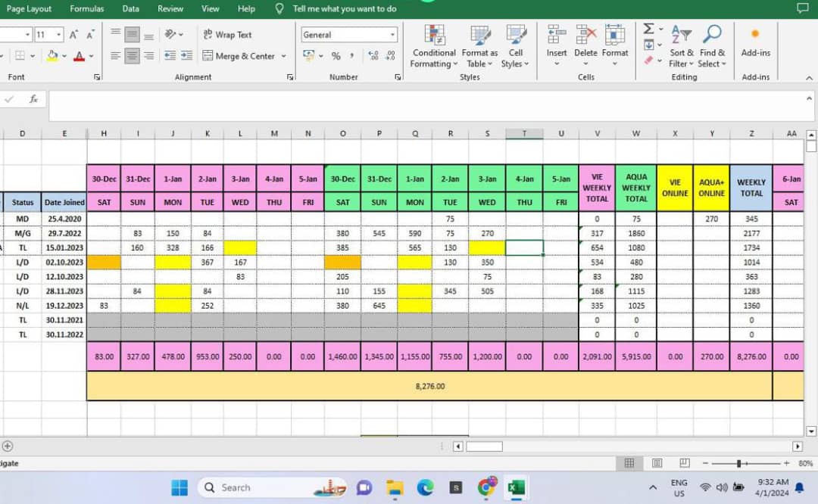Screen dimensions: 818x504
Task: Open Sort & Filter menu
Action: pos(682,46)
